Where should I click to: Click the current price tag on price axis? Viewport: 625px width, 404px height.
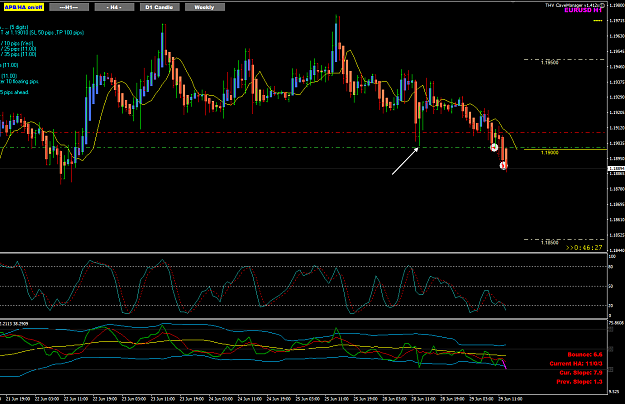point(616,169)
